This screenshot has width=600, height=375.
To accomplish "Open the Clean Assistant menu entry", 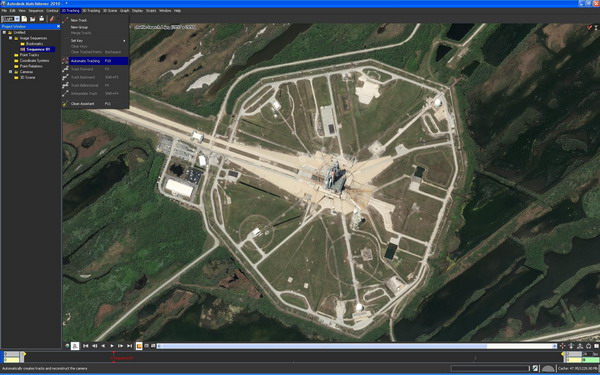I will tap(82, 104).
